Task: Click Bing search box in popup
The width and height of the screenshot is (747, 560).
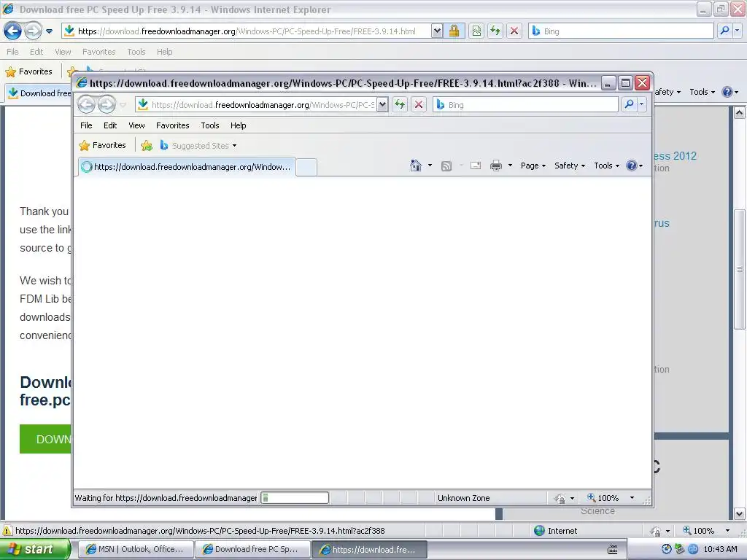Action: [x=525, y=104]
